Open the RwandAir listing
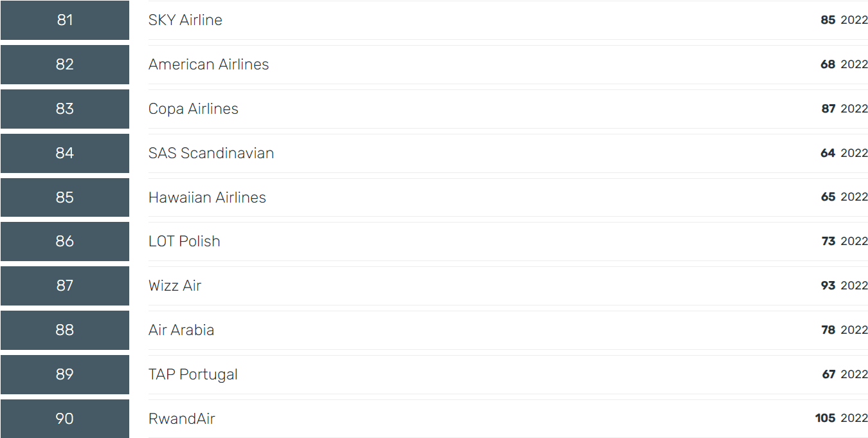Viewport: 868px width, 438px height. click(x=181, y=419)
